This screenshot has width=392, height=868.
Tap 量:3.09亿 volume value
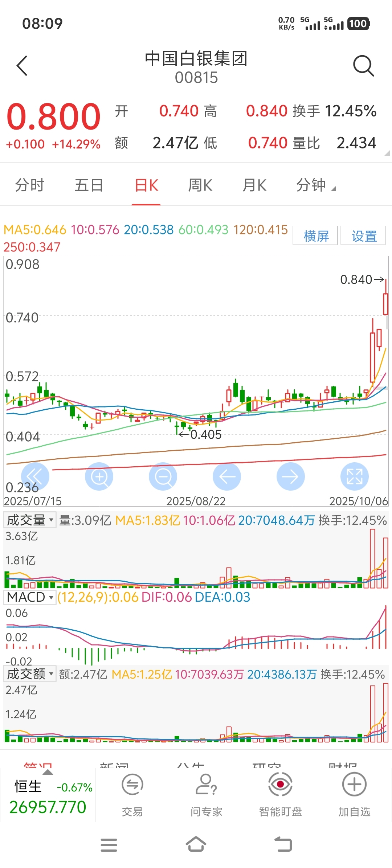coord(85,520)
